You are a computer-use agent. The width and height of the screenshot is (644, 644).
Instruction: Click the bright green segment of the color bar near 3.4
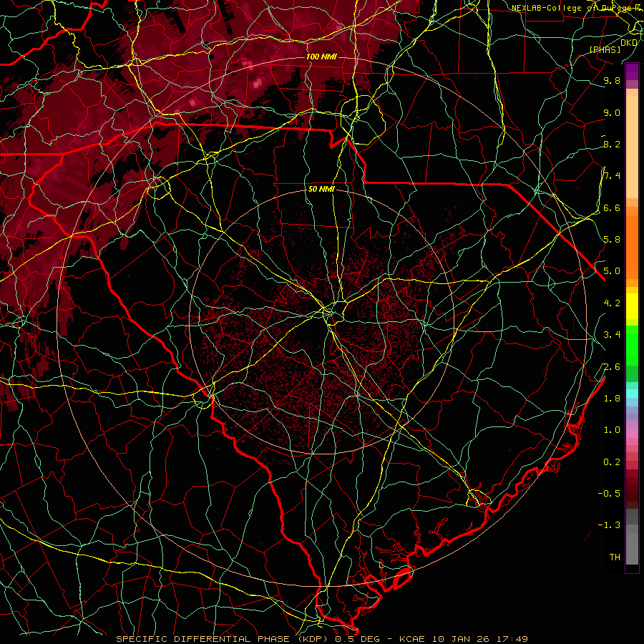(632, 345)
